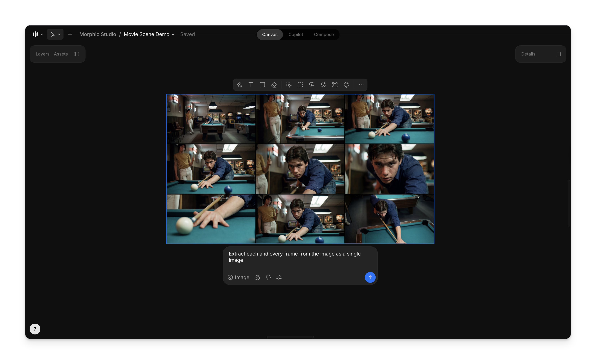This screenshot has width=596, height=364.
Task: Expand the Movie Scene Demo project dropdown
Action: click(x=173, y=34)
